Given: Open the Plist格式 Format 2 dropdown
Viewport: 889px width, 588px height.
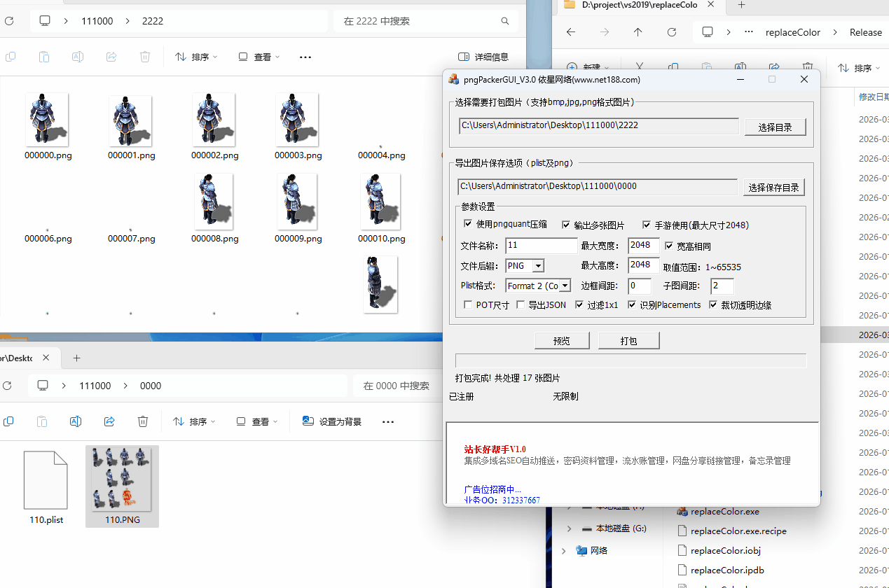Looking at the screenshot, I should [x=563, y=286].
